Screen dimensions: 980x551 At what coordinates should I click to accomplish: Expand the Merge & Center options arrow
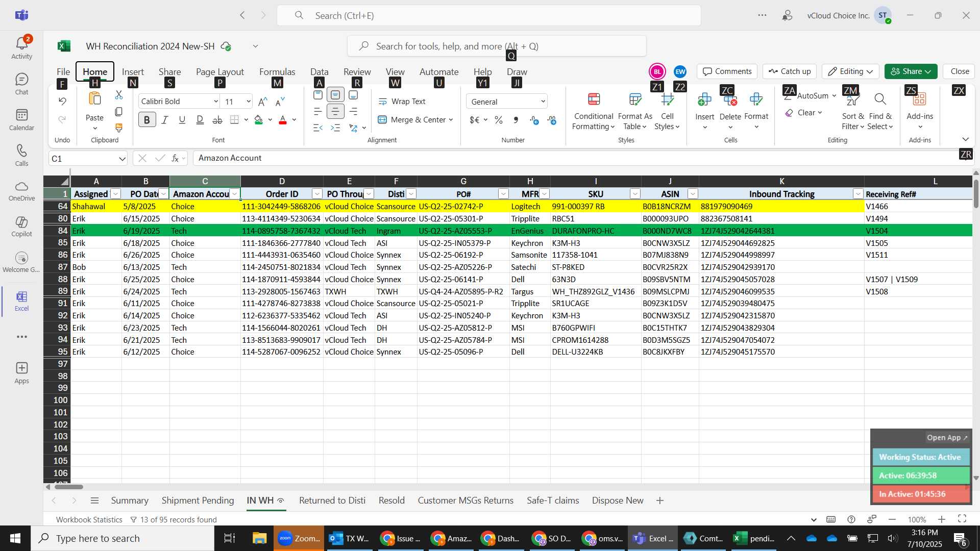tap(451, 120)
